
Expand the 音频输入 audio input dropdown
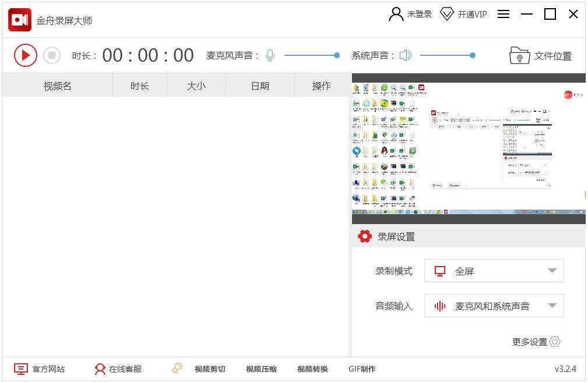[551, 306]
